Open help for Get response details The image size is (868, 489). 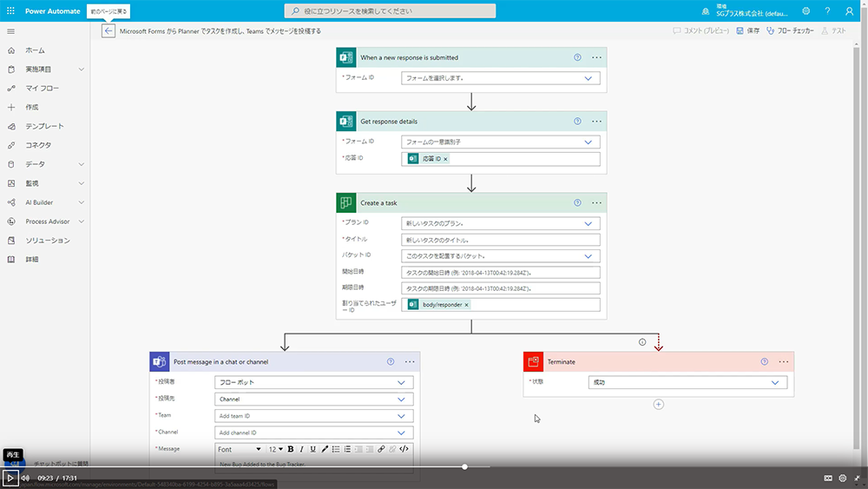click(577, 122)
